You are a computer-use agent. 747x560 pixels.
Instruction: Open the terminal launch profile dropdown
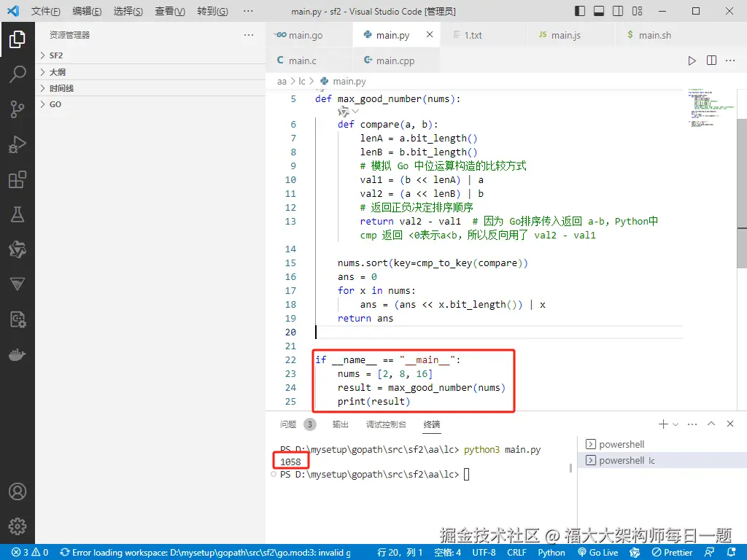[x=676, y=424]
